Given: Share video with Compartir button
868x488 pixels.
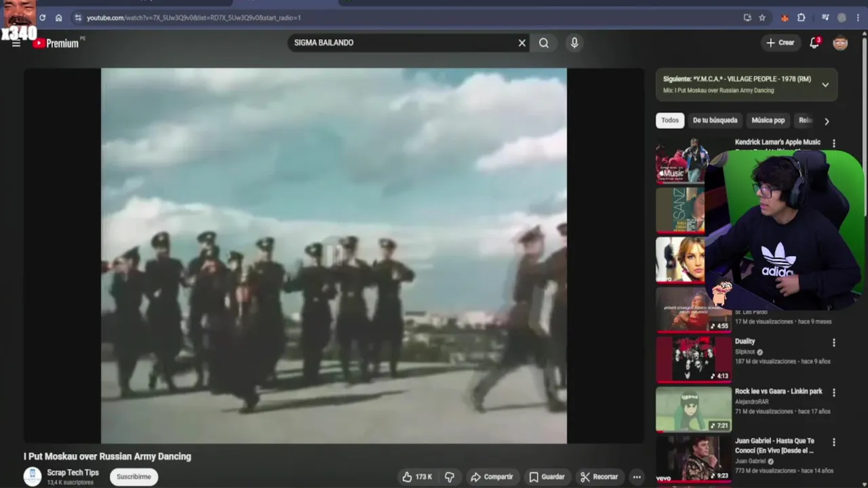Looking at the screenshot, I should (492, 477).
